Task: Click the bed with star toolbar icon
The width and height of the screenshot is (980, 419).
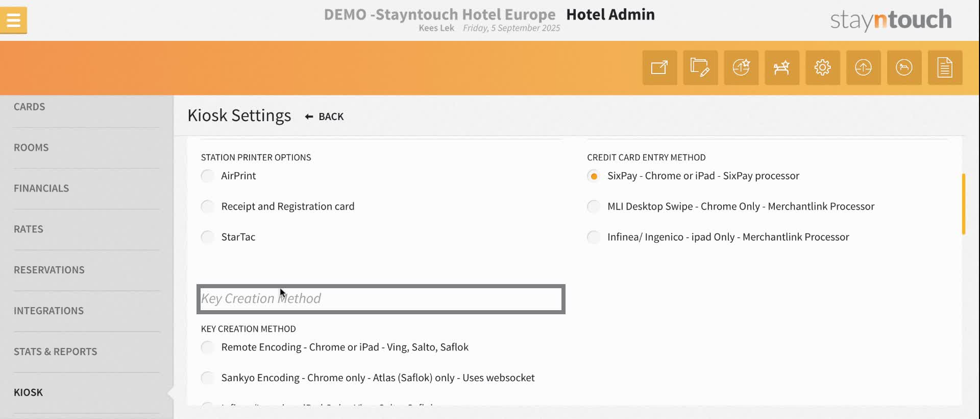Action: (782, 67)
